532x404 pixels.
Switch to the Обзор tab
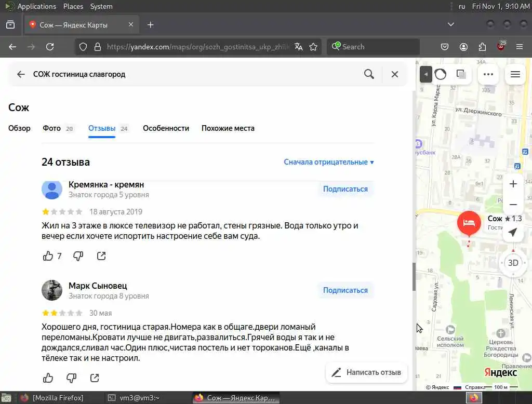click(19, 128)
